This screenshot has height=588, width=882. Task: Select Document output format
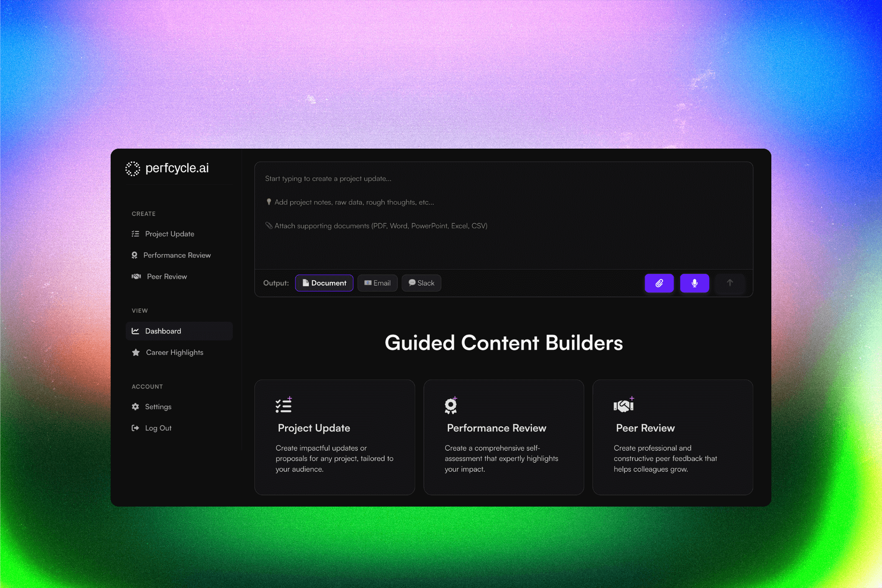pos(324,283)
